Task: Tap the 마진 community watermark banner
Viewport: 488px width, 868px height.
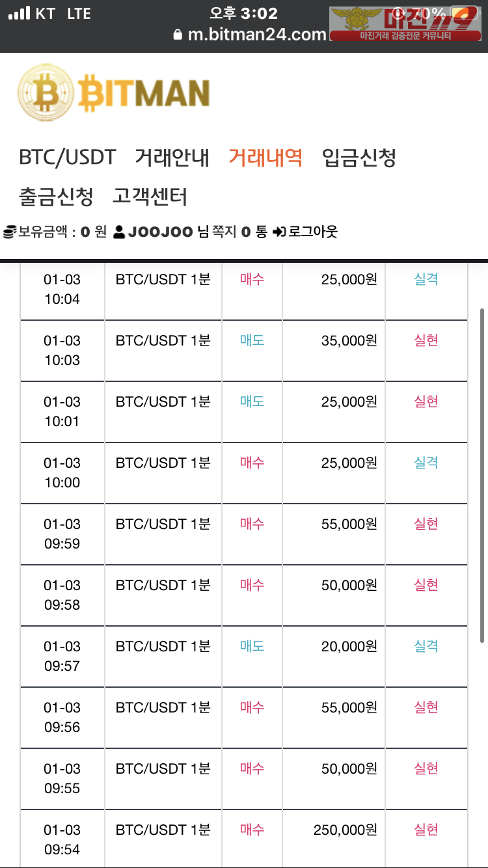Action: point(405,24)
